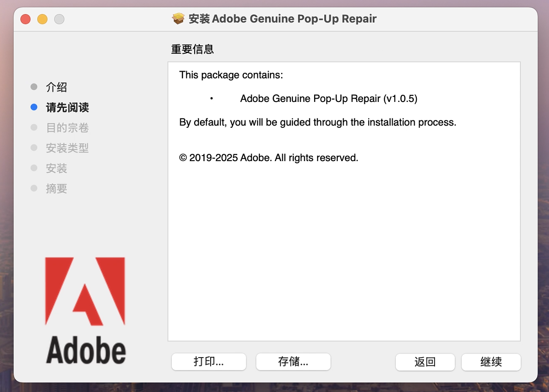Click the 摘要 step label
This screenshot has width=549, height=392.
pyautogui.click(x=56, y=189)
